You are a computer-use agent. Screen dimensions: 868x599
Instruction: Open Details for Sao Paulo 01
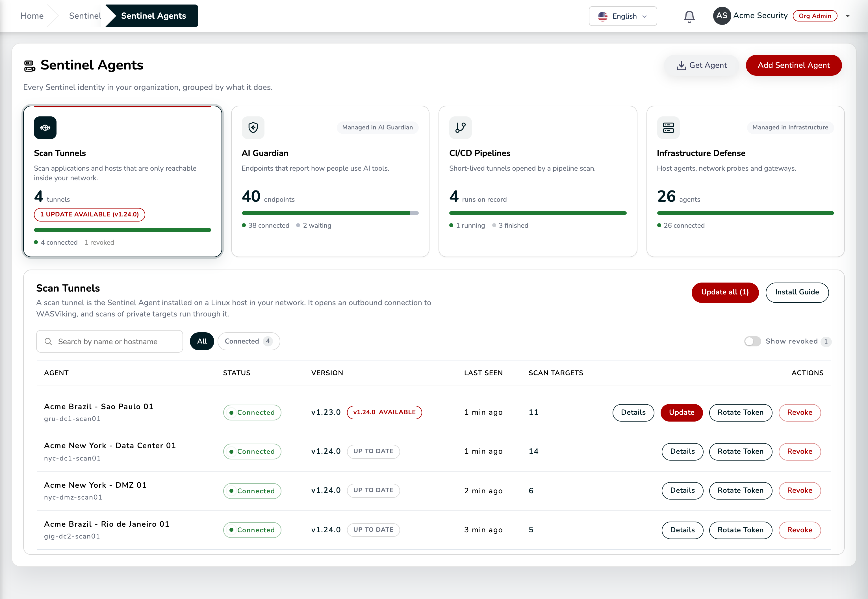tap(633, 413)
